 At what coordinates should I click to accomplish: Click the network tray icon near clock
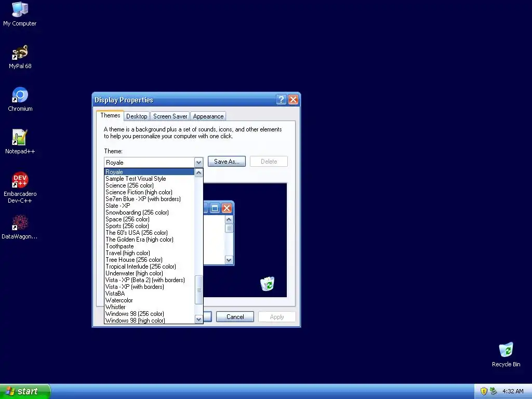[494, 391]
